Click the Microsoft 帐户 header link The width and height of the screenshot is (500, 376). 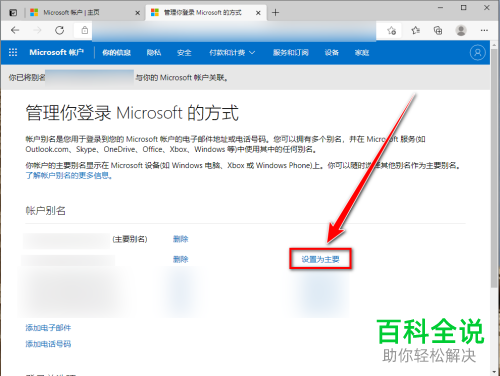(57, 52)
